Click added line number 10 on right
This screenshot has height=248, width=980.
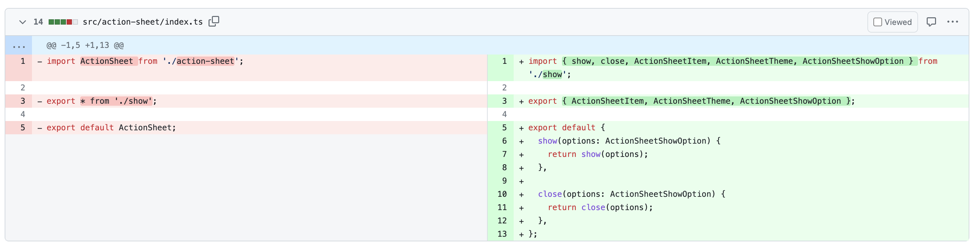point(502,194)
